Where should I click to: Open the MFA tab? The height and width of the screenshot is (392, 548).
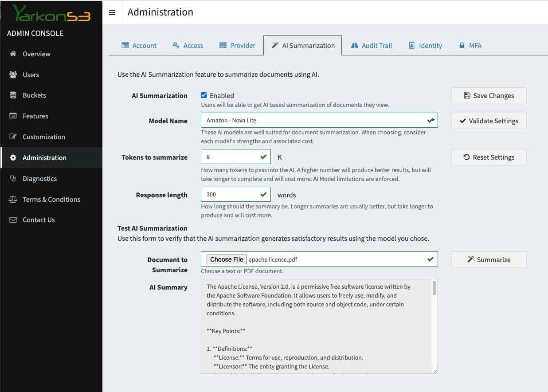coord(470,46)
